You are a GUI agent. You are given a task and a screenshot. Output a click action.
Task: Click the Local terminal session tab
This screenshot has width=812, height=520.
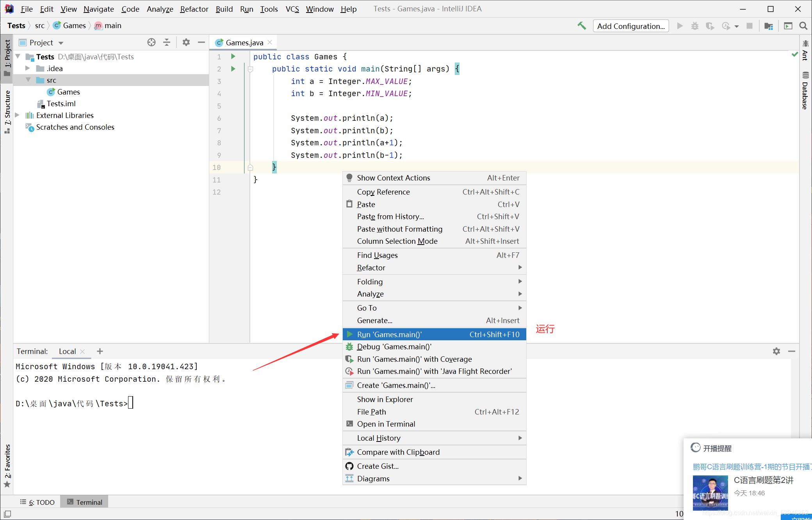pyautogui.click(x=67, y=350)
